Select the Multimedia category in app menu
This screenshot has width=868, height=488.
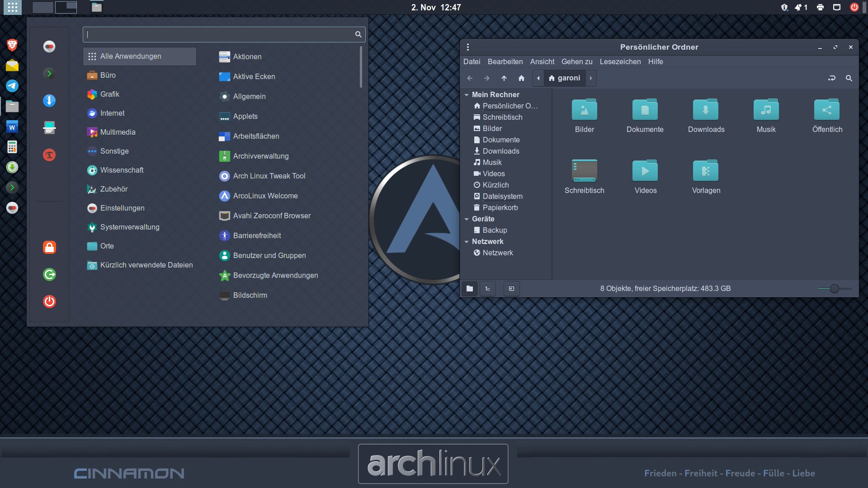coord(118,132)
